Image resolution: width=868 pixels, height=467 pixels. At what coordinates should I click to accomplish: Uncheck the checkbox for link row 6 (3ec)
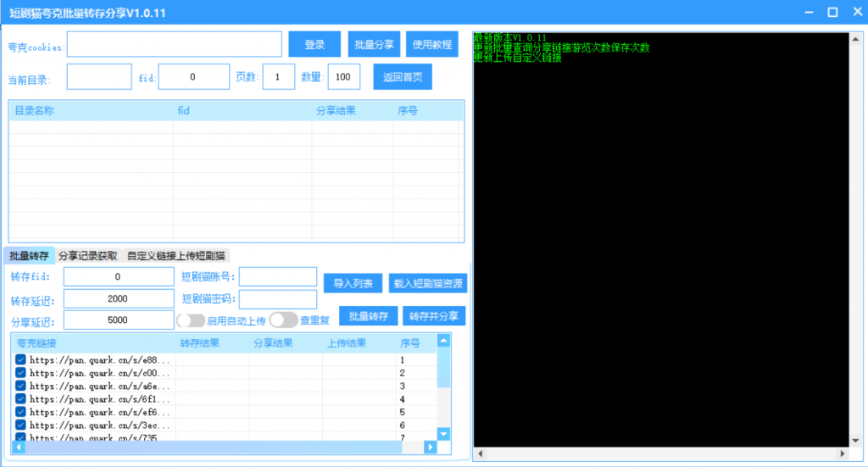tap(20, 425)
